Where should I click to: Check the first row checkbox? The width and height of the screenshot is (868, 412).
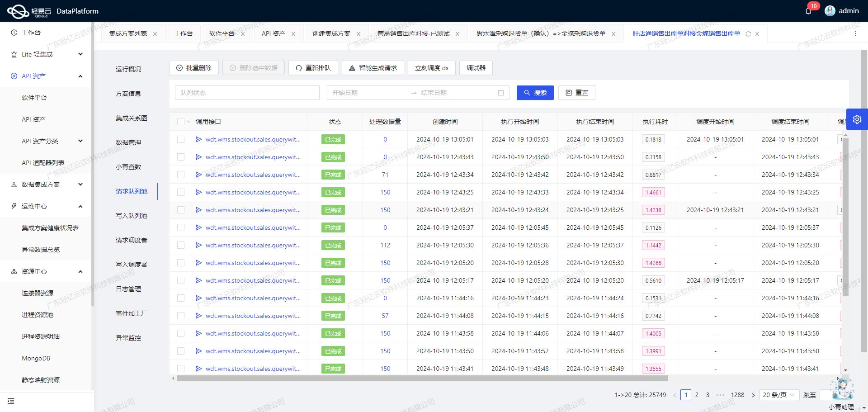(181, 139)
